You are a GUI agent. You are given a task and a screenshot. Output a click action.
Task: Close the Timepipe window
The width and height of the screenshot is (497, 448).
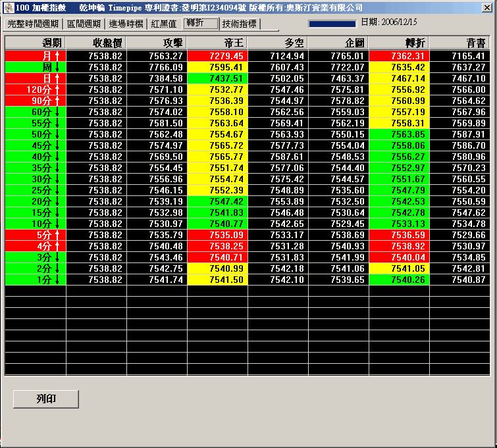pos(487,7)
